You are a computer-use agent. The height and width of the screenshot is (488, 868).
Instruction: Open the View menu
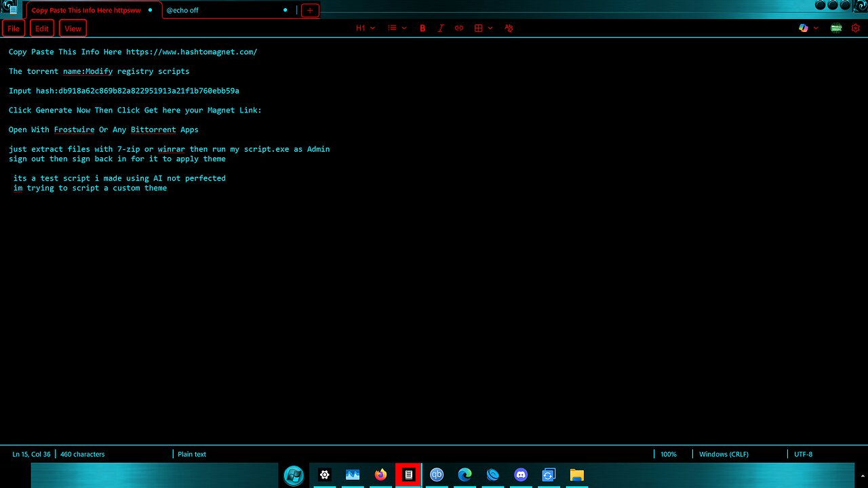pyautogui.click(x=73, y=28)
